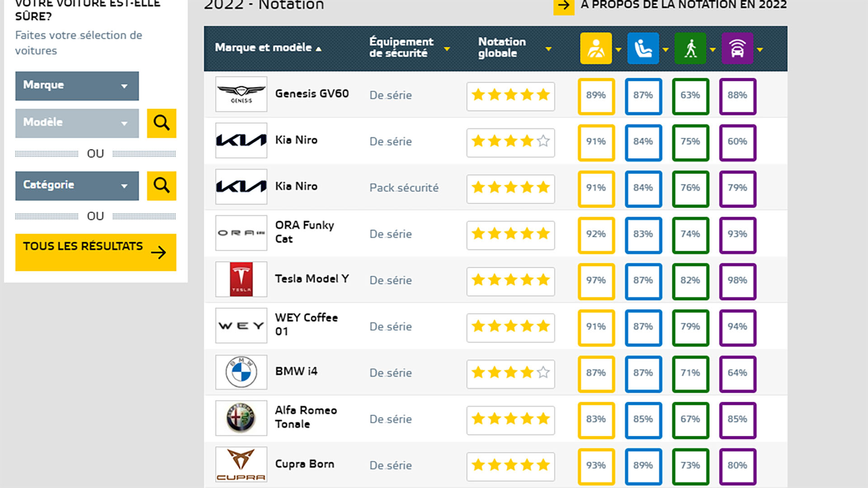
Task: Click the BMW logo image
Action: (241, 372)
